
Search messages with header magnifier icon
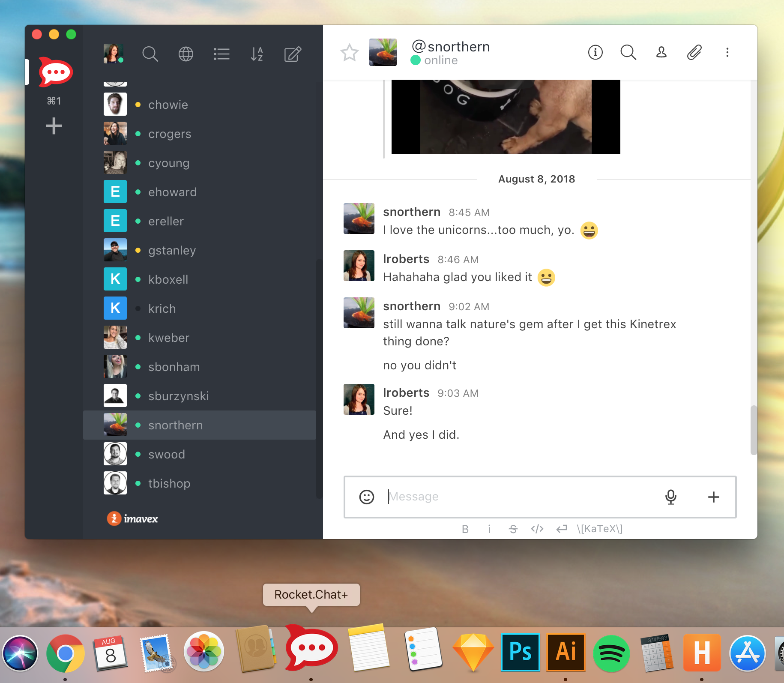coord(628,52)
